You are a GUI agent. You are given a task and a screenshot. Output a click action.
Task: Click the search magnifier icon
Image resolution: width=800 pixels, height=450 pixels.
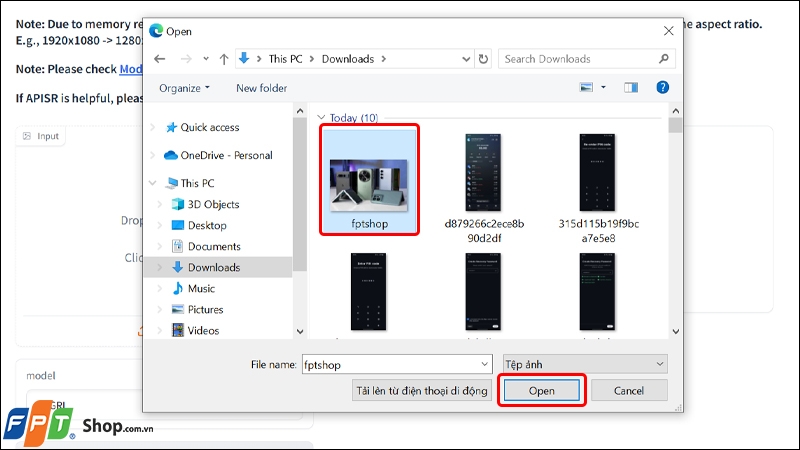(663, 59)
